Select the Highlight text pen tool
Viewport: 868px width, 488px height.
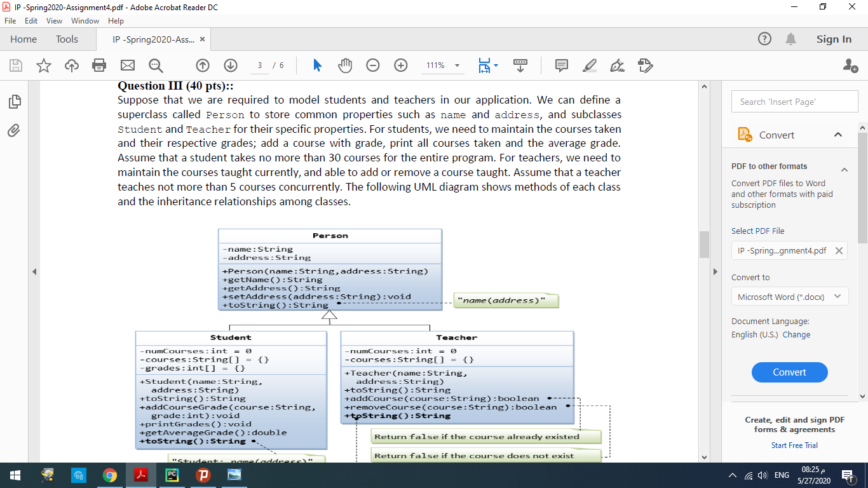tap(589, 65)
